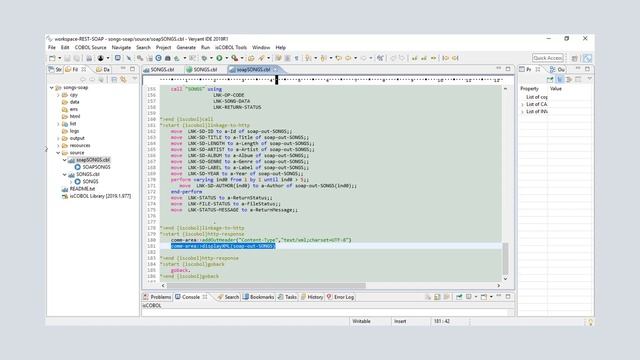Select the logs folder
This screenshot has width=640, height=360.
coord(71,131)
